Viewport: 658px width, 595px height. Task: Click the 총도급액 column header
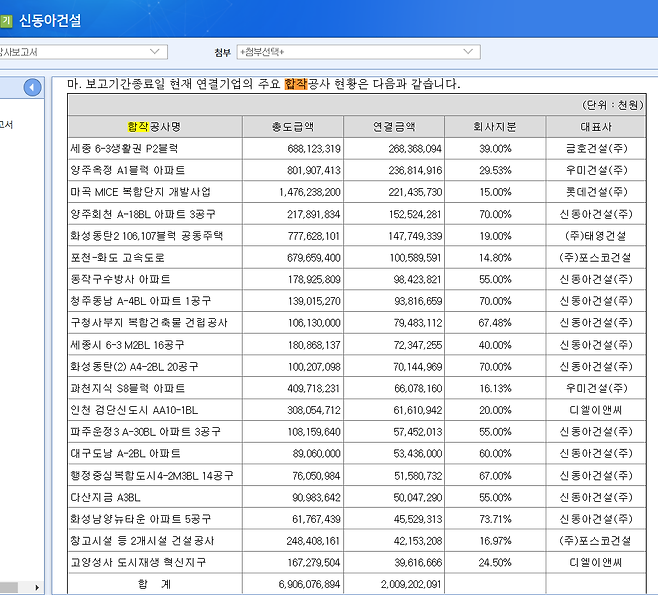click(x=293, y=127)
